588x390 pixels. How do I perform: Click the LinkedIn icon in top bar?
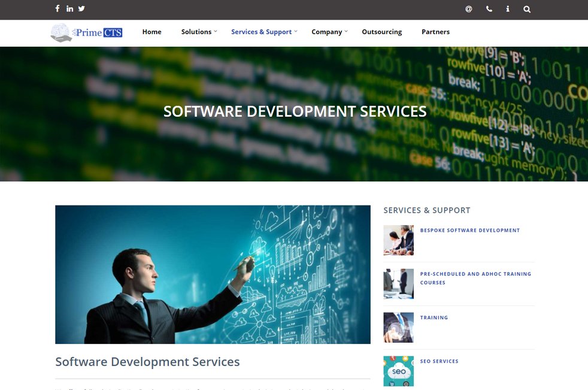(69, 8)
